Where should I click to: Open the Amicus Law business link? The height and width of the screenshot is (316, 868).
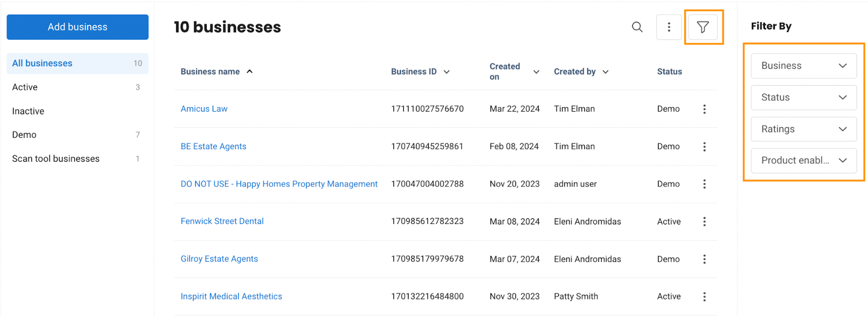[x=204, y=109]
